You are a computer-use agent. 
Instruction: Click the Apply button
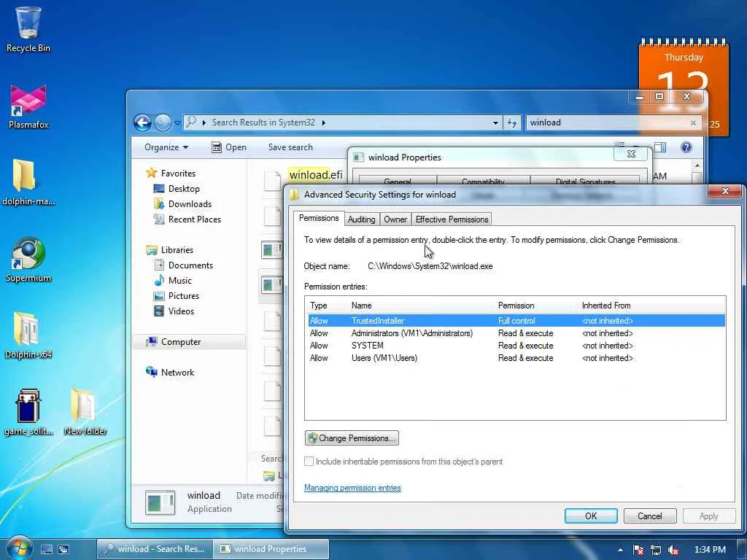708,516
